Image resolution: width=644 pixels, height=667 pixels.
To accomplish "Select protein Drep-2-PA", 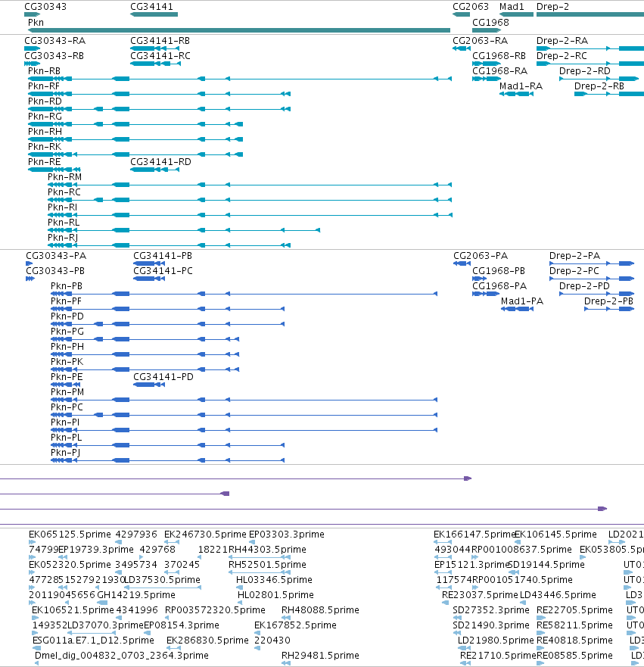I will coord(592,263).
